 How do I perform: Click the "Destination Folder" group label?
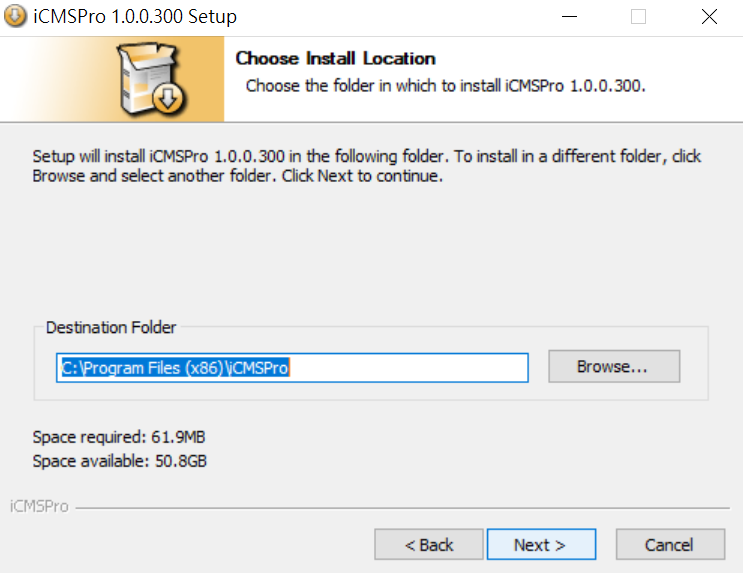click(x=111, y=328)
